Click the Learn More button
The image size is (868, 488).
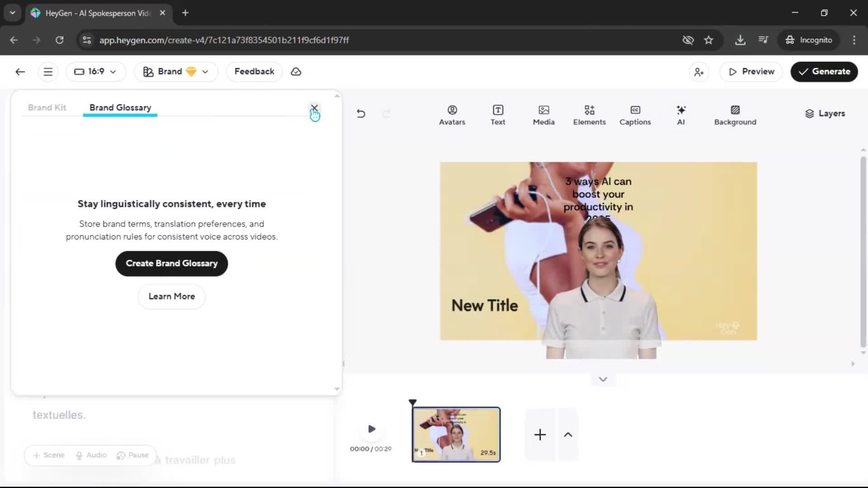point(171,296)
